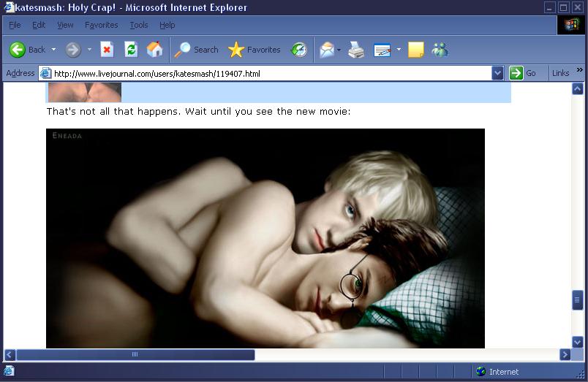Print the page with printer icon

pyautogui.click(x=356, y=50)
